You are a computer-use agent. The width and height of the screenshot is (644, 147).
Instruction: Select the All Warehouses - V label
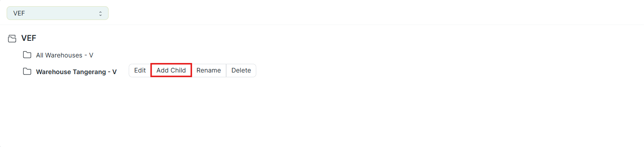[65, 55]
